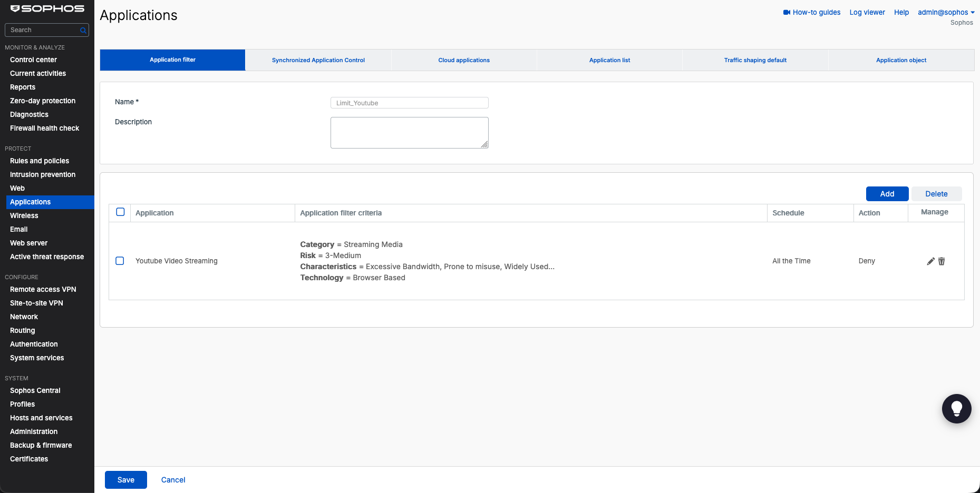This screenshot has height=493, width=980.
Task: Switch to the Application object tab
Action: pos(901,60)
